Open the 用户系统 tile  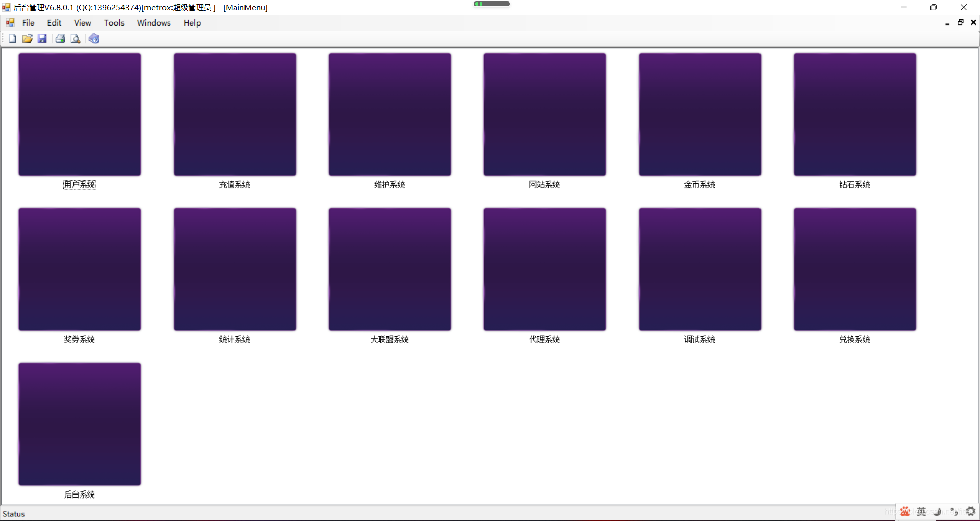[x=80, y=114]
